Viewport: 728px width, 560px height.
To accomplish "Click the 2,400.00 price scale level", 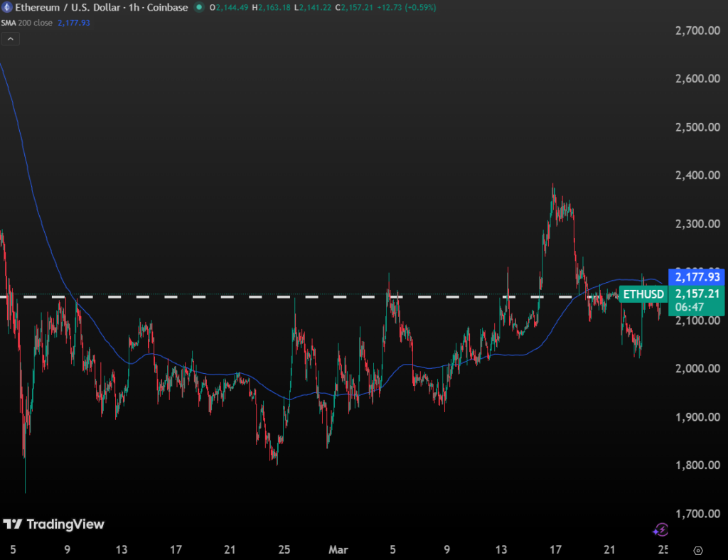I will (x=697, y=175).
